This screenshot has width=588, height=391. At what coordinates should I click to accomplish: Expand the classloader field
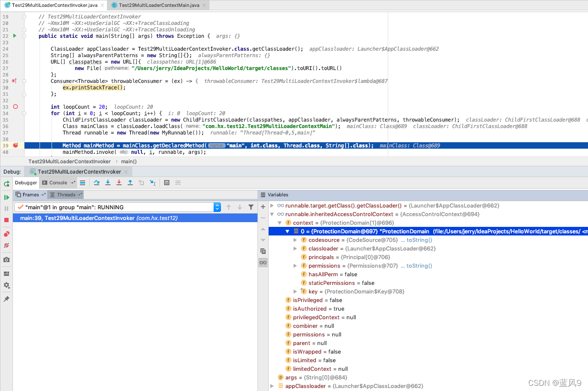coord(295,248)
